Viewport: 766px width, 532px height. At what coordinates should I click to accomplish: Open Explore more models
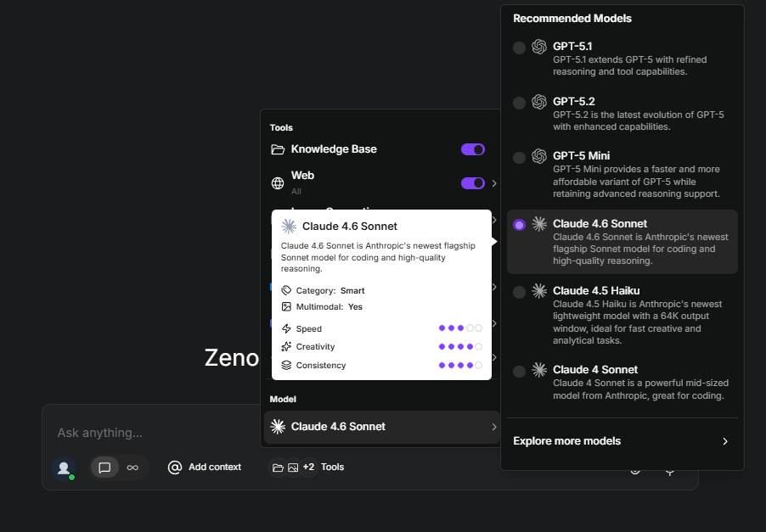622,441
